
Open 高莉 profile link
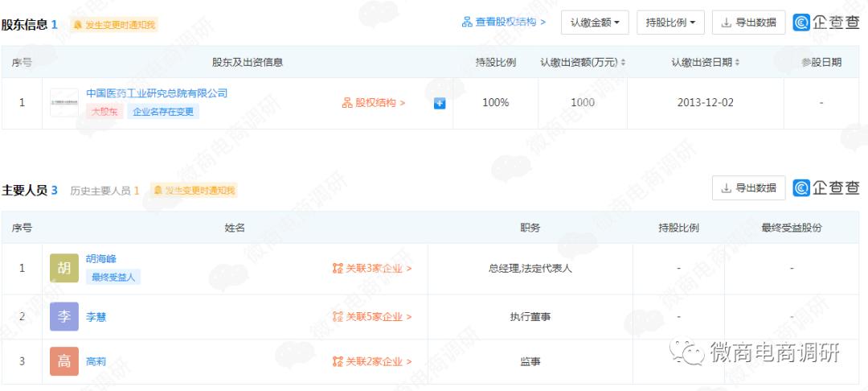coord(96,362)
